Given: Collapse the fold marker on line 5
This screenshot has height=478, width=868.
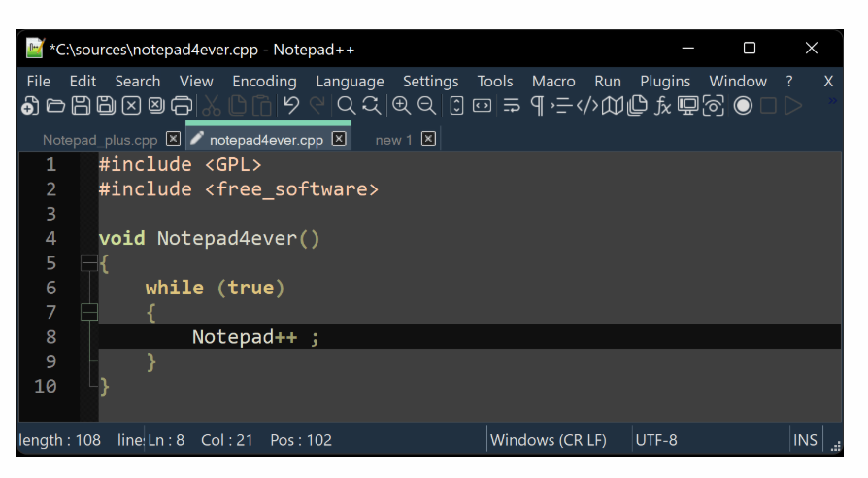Looking at the screenshot, I should click(89, 263).
